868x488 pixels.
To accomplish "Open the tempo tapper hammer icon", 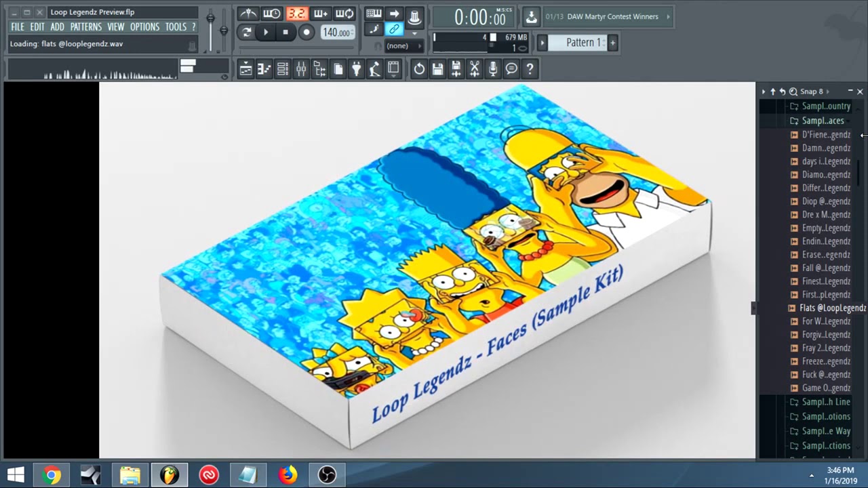I will [x=374, y=68].
